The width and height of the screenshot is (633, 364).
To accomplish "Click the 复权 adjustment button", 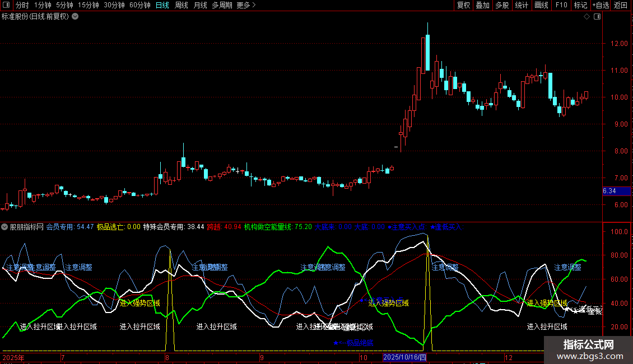I will [463, 5].
